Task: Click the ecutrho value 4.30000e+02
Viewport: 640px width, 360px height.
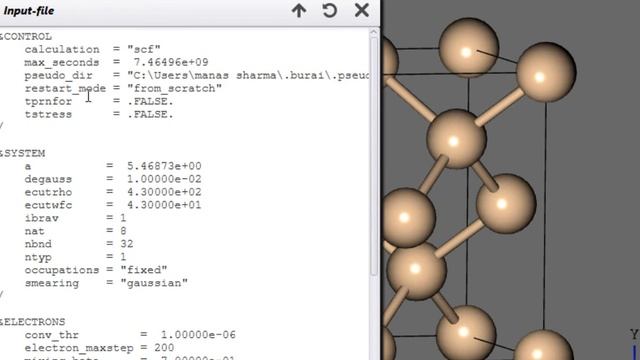Action: (164, 192)
